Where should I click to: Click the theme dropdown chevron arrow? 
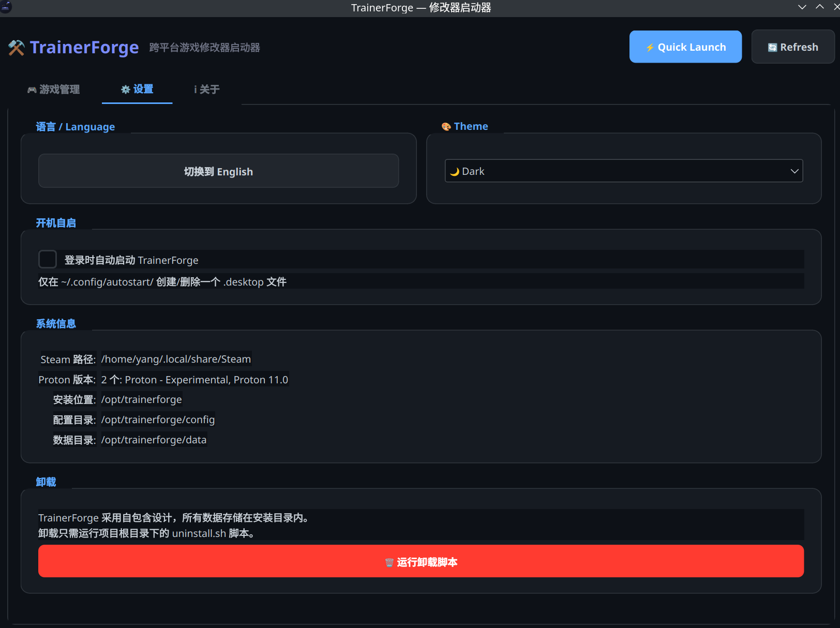pyautogui.click(x=794, y=171)
